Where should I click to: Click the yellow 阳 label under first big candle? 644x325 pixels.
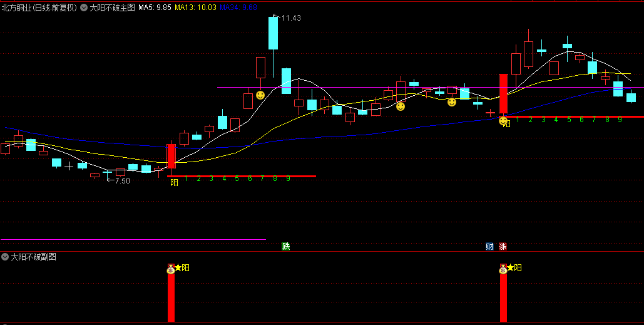click(x=174, y=182)
